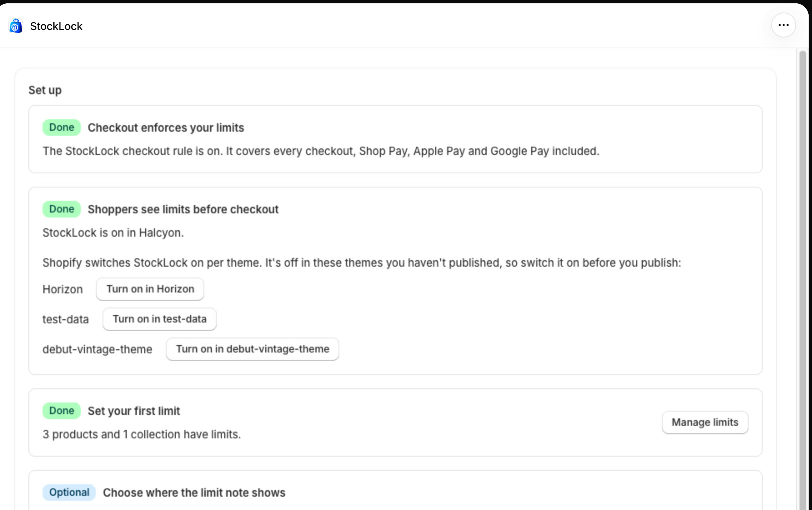
Task: Click the Optional badge on limit note step
Action: [x=69, y=492]
